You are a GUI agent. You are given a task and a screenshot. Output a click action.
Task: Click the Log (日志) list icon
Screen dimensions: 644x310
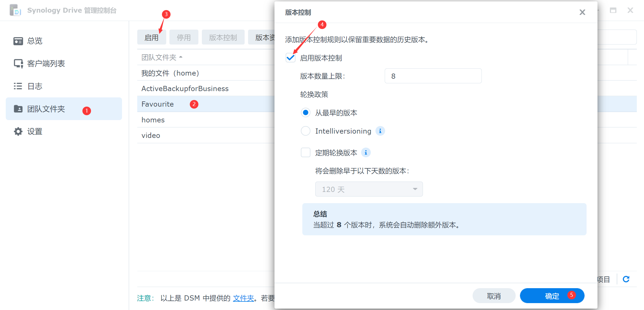coord(18,86)
